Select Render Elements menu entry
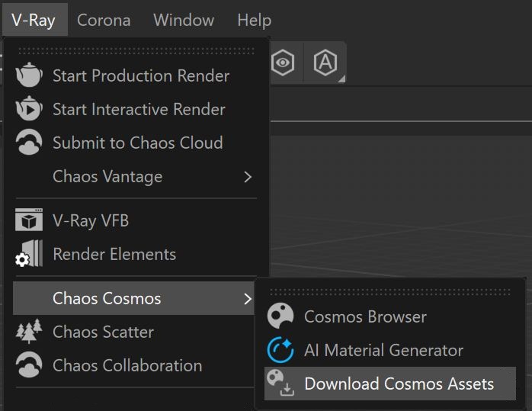 pos(135,254)
